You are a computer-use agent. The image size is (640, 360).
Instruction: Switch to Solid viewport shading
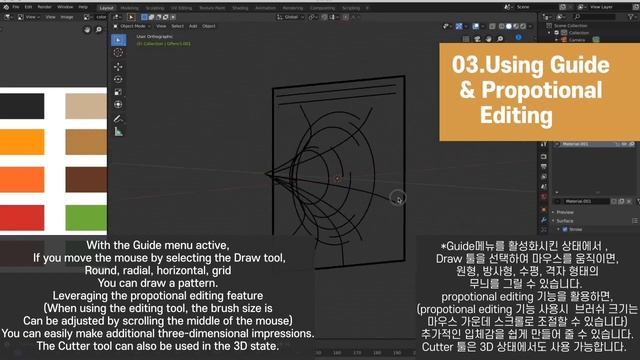(x=509, y=26)
